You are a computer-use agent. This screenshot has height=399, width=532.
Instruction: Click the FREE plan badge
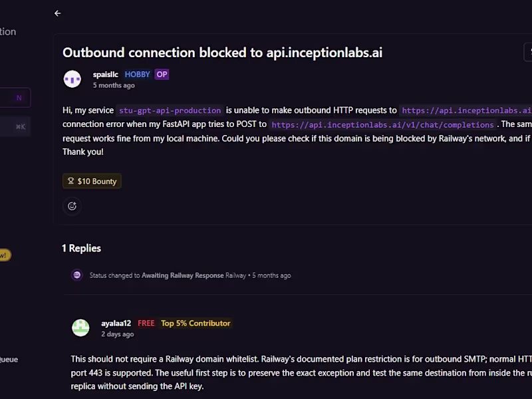click(146, 323)
